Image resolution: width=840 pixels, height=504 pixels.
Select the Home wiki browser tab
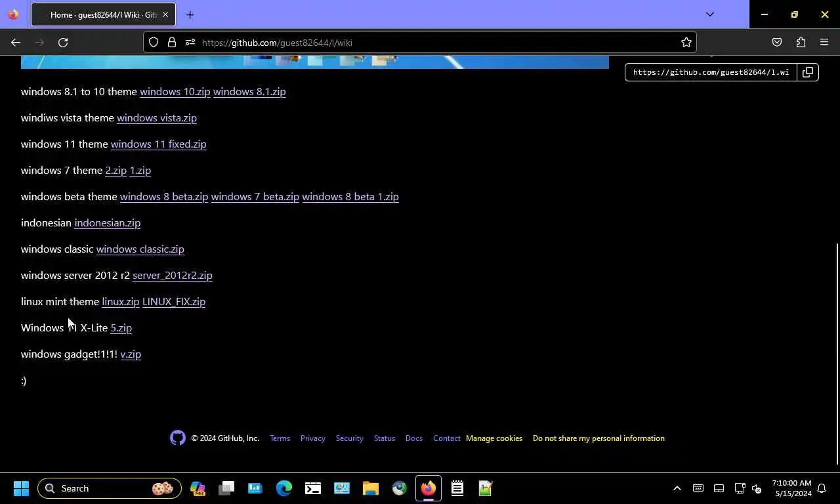click(103, 14)
